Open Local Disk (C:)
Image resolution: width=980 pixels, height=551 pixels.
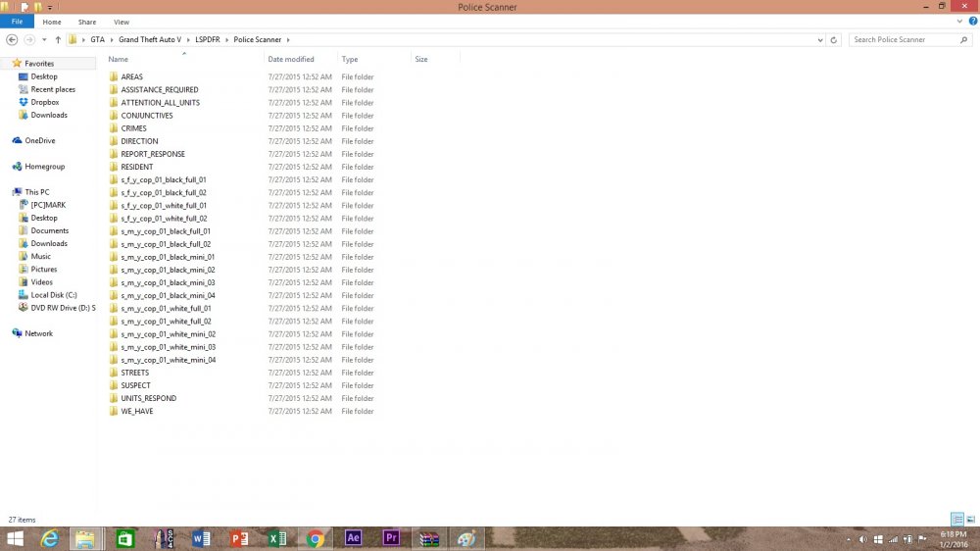54,295
